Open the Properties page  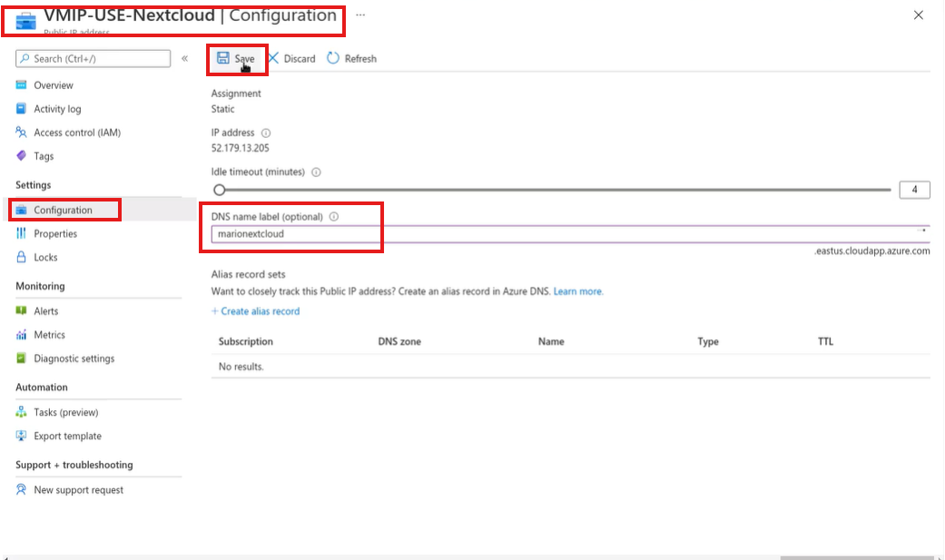coord(55,234)
